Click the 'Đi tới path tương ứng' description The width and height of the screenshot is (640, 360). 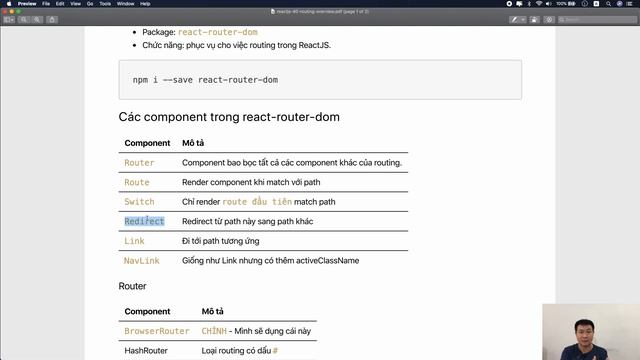point(220,241)
